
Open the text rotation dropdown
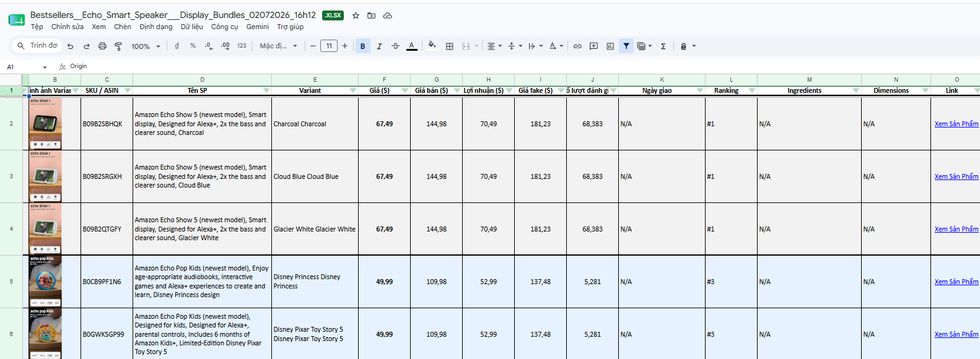556,46
